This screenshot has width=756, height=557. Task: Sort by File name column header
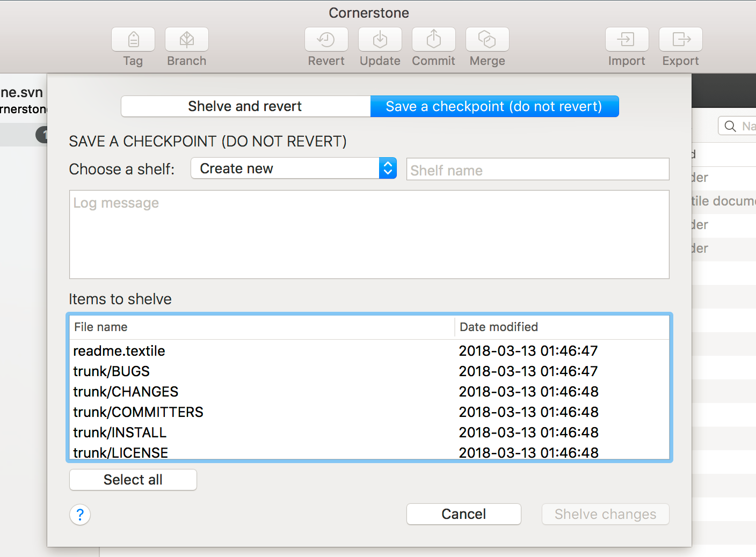click(262, 327)
